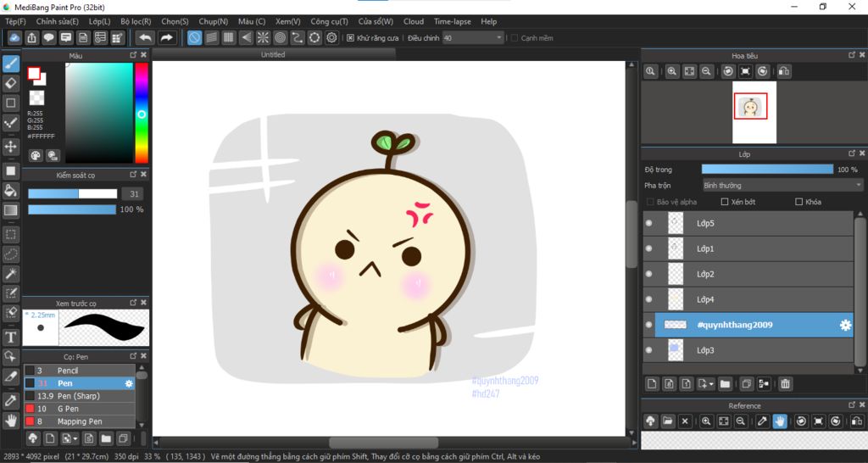Viewport: 868px width, 463px height.
Task: Select the Text tool
Action: pyautogui.click(x=10, y=337)
